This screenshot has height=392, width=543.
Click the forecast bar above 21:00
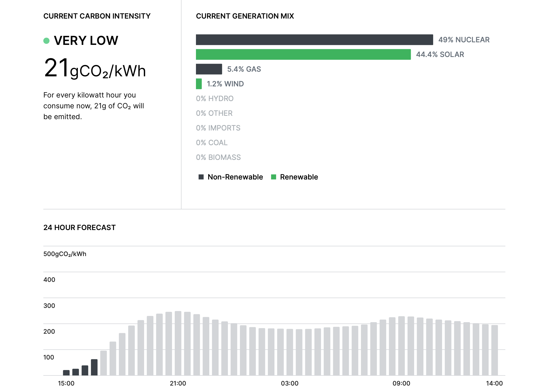click(178, 343)
